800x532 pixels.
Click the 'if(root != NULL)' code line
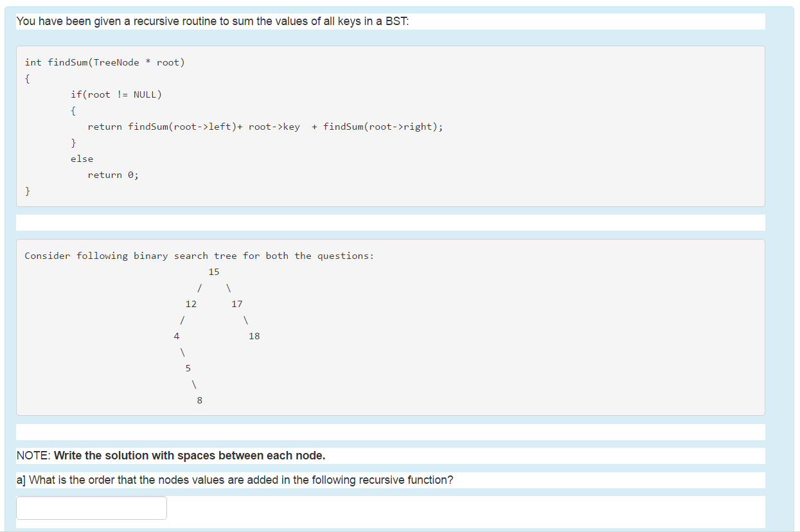click(x=116, y=94)
